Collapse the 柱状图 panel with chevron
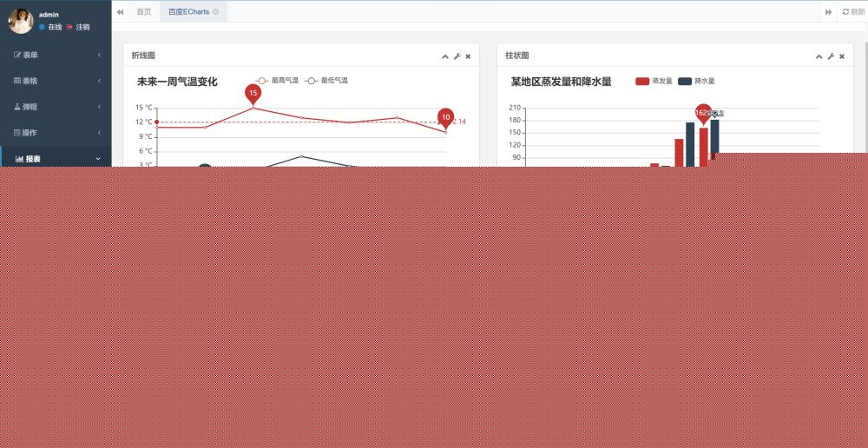This screenshot has height=448, width=868. tap(819, 56)
